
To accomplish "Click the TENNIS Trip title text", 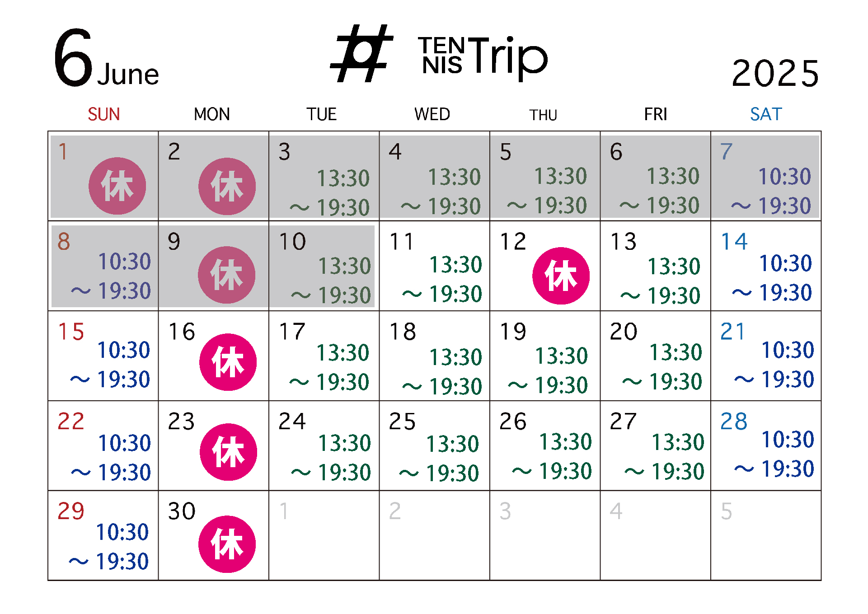I will click(483, 56).
